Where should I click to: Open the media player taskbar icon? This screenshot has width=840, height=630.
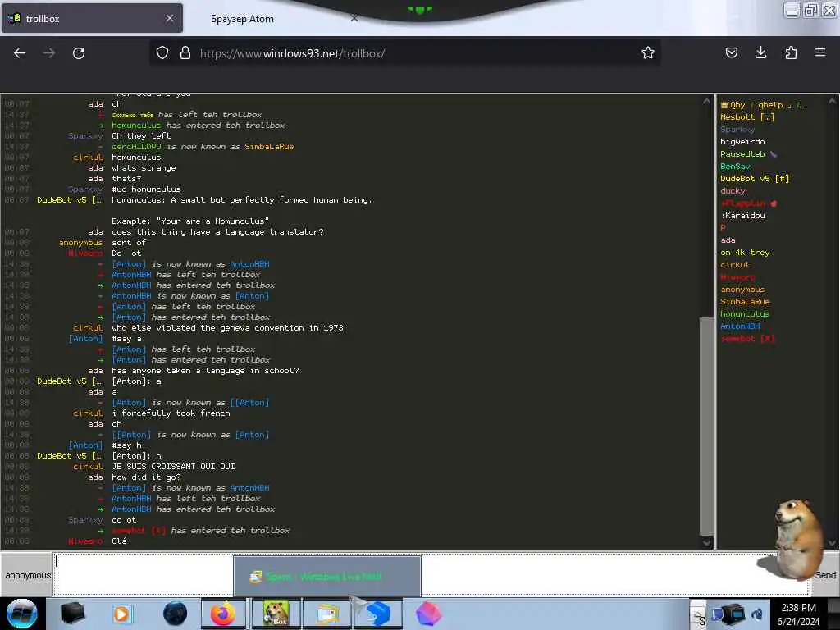[x=121, y=614]
